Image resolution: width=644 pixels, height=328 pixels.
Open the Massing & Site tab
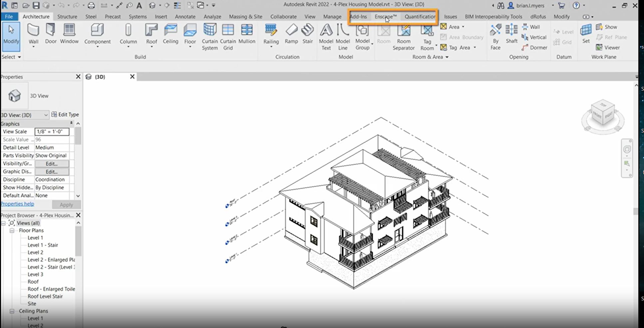tap(245, 16)
